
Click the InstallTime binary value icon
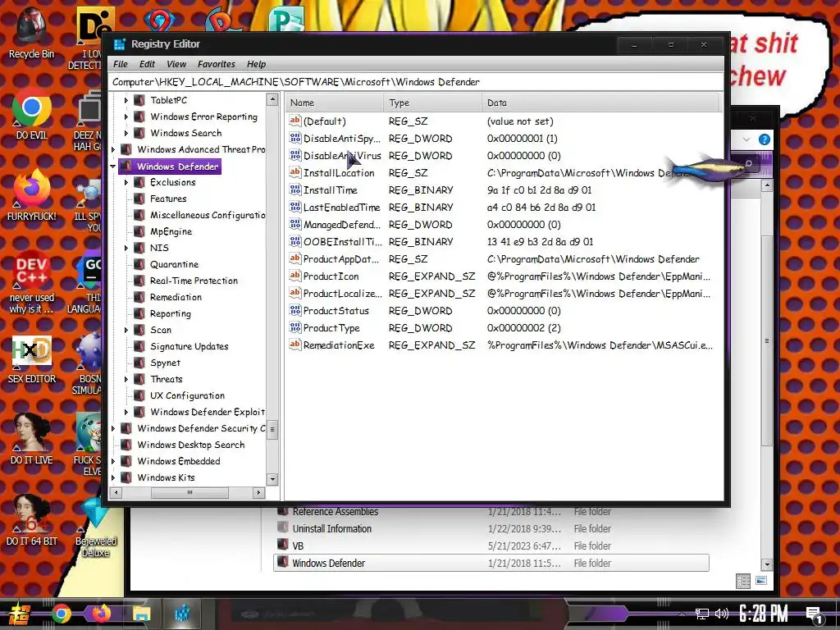[x=295, y=189]
